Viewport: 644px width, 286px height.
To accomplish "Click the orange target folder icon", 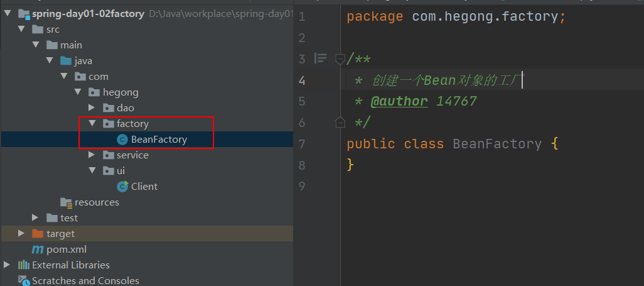I will 38,234.
